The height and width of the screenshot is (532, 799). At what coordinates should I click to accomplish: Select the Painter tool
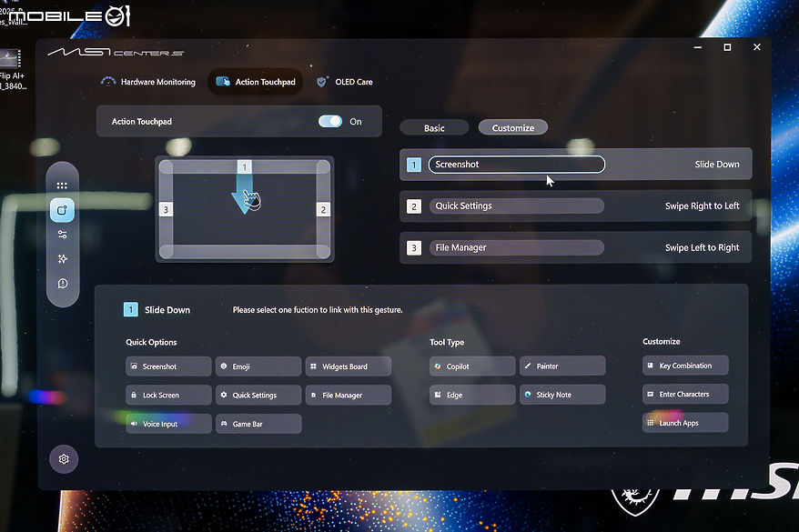tap(562, 366)
